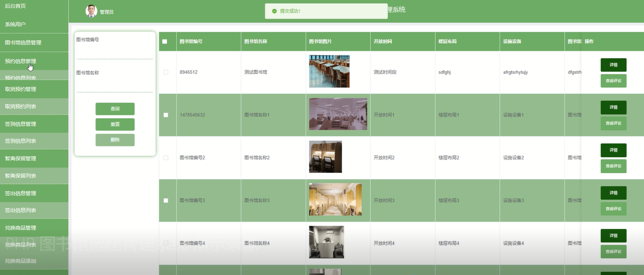The image size is (644, 275).
Task: Click 查看评论 for library 8946512
Action: pyautogui.click(x=613, y=81)
